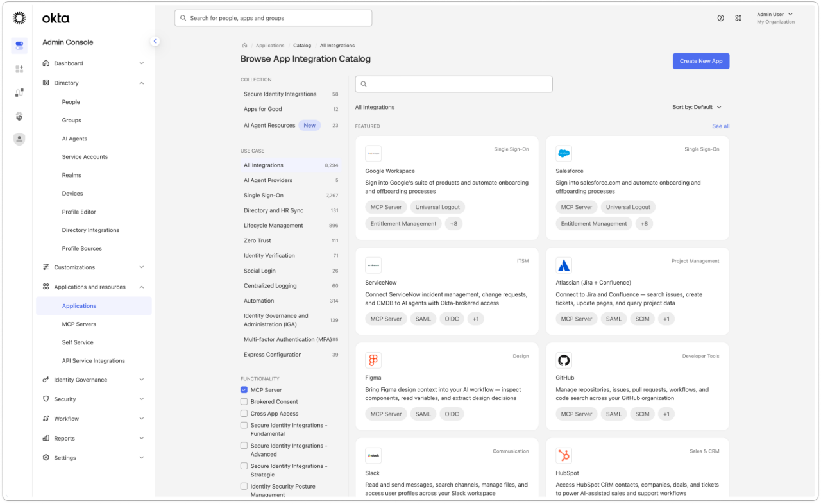The width and height of the screenshot is (821, 504).
Task: Click the workflow-connector icon in the left rail
Action: coord(19,93)
